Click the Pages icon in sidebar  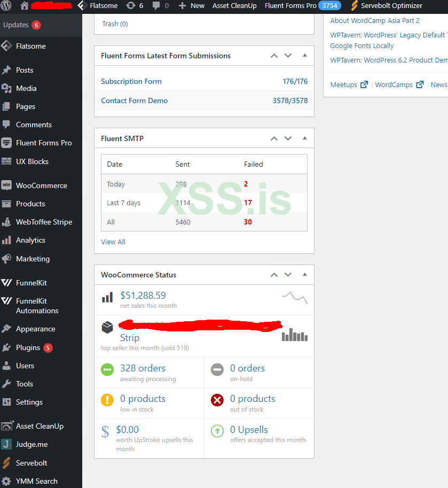pos(6,106)
